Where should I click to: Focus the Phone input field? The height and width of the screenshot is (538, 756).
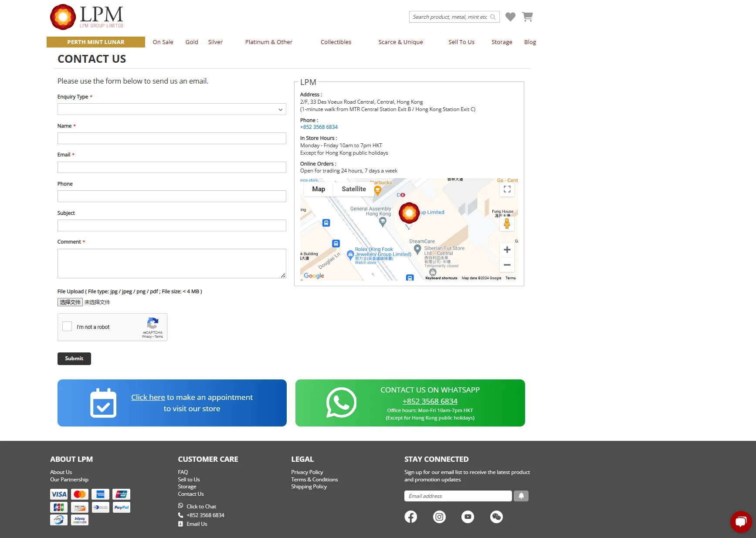click(x=172, y=196)
